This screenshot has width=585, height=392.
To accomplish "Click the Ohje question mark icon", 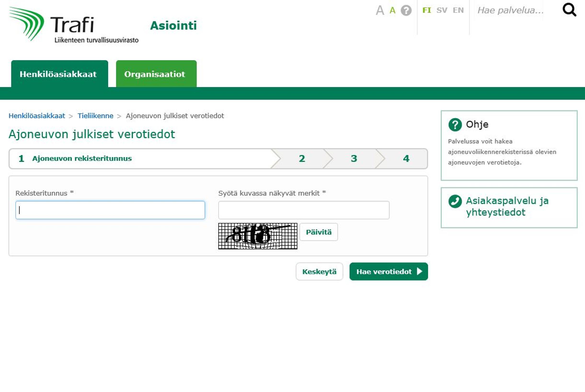I will (x=455, y=125).
